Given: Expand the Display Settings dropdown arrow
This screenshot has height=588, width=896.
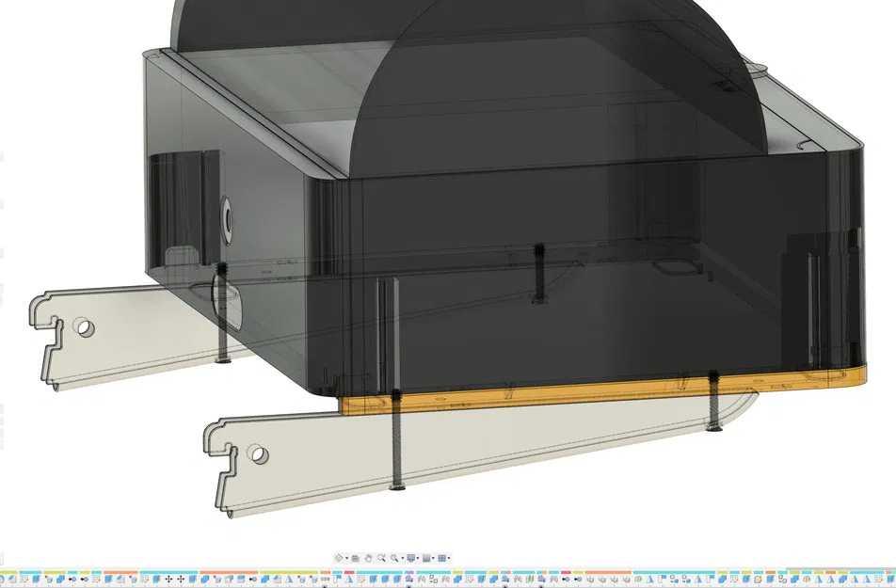Looking at the screenshot, I should pos(418,558).
